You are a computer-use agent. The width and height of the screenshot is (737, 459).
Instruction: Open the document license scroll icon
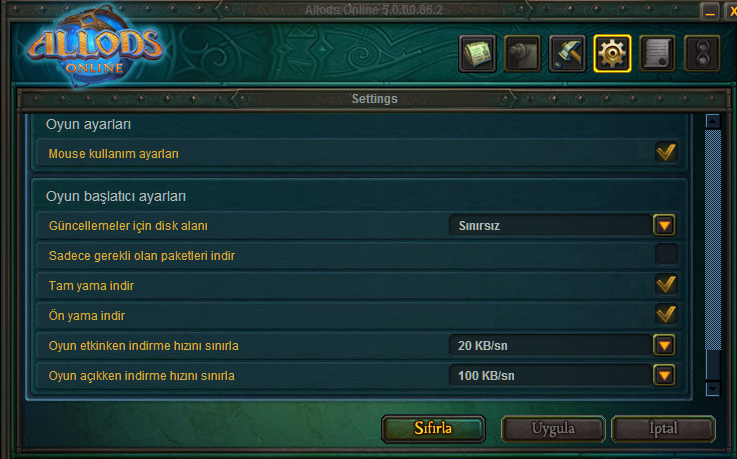click(657, 54)
